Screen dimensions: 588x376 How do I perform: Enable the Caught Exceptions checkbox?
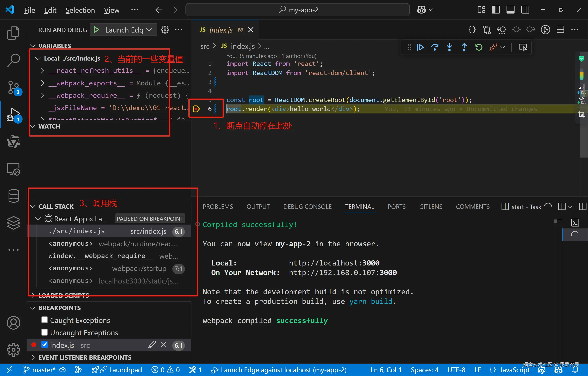45,320
